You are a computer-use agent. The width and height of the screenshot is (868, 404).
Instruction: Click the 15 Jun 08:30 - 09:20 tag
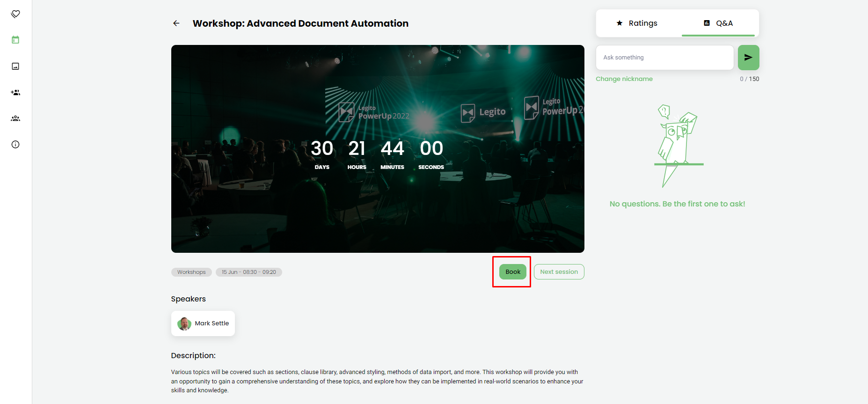(x=249, y=272)
